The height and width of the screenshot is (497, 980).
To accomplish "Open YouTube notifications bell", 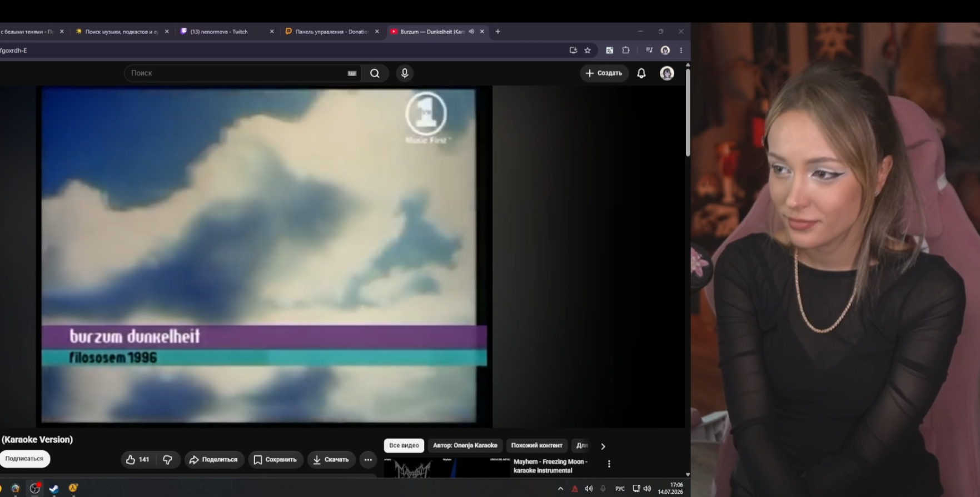I will click(641, 73).
